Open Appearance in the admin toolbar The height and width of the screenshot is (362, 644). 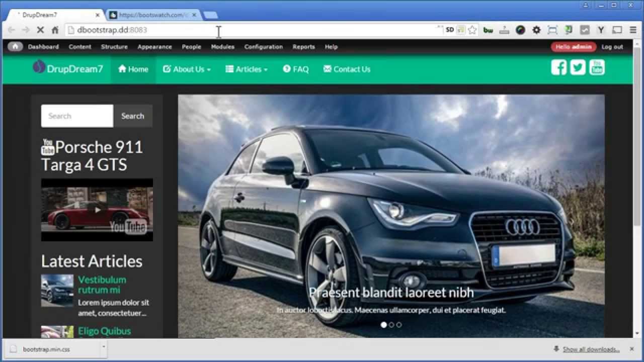pyautogui.click(x=154, y=47)
